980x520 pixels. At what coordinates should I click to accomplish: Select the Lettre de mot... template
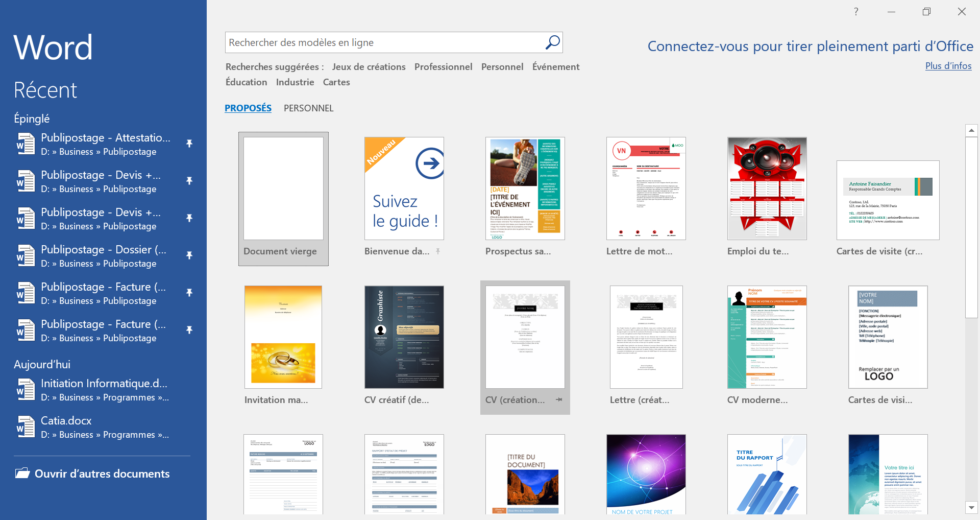(646, 188)
